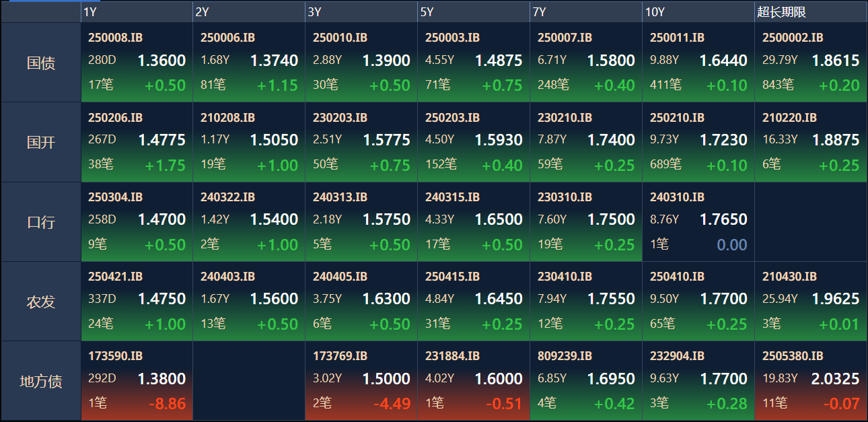Image resolution: width=868 pixels, height=422 pixels.
Task: Select the 超长期限 column header
Action: 810,12
